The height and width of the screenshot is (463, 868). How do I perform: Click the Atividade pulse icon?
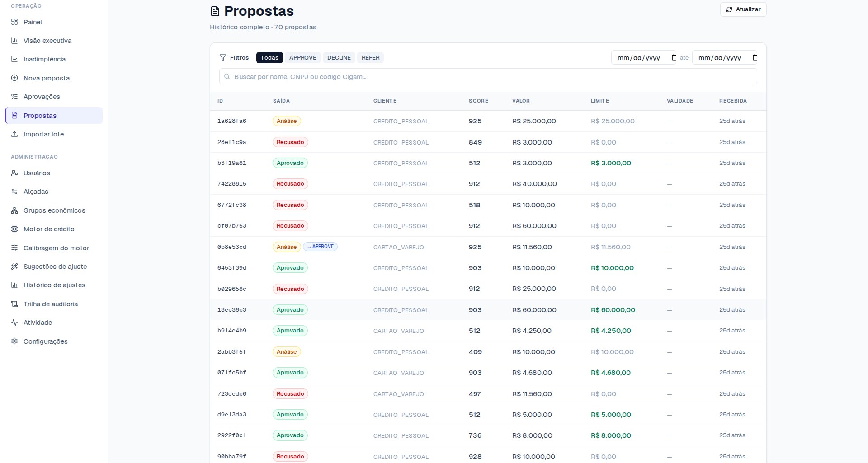14,323
